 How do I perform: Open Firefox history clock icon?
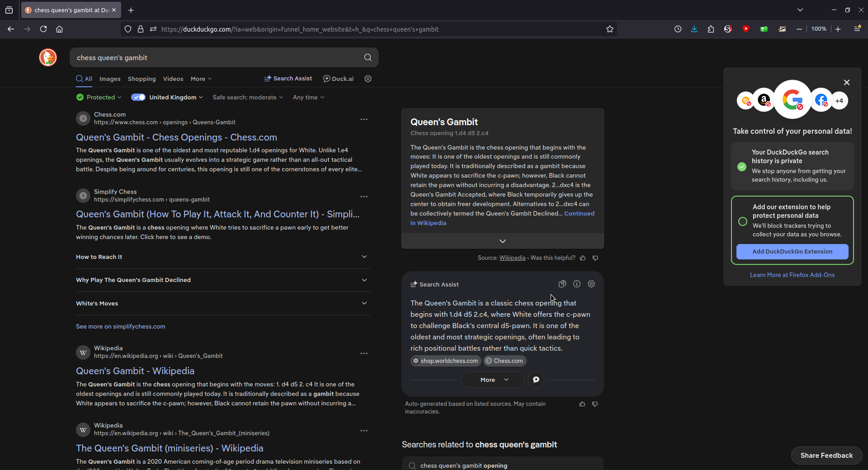tap(678, 29)
